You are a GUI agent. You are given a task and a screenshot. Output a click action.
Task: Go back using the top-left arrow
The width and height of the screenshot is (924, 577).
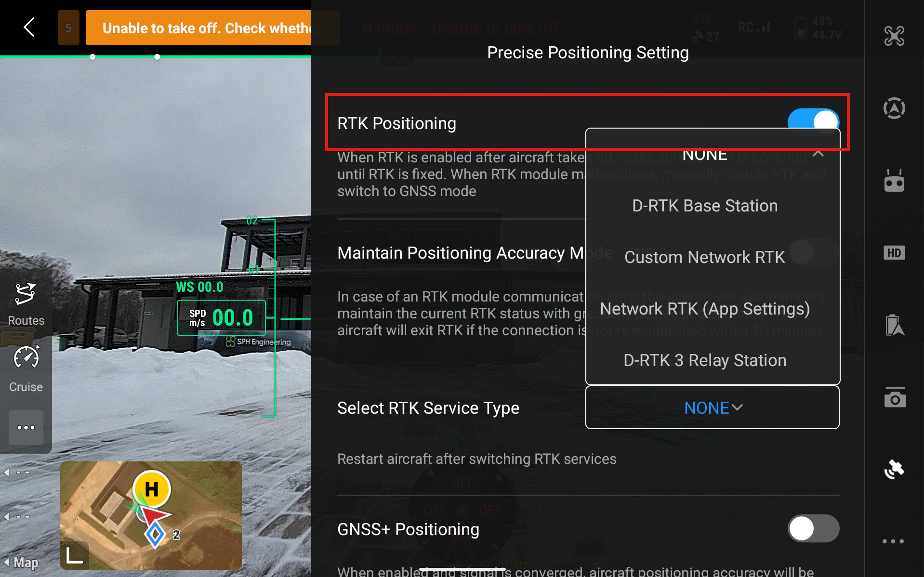pos(29,27)
